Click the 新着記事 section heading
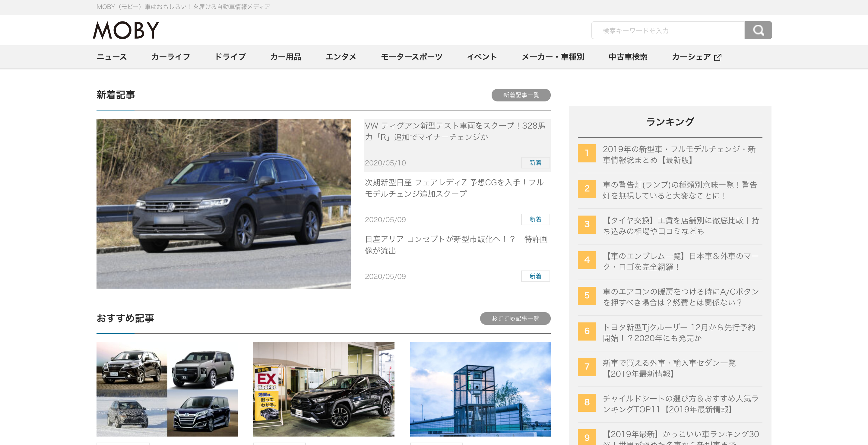Image resolution: width=868 pixels, height=445 pixels. click(x=116, y=95)
